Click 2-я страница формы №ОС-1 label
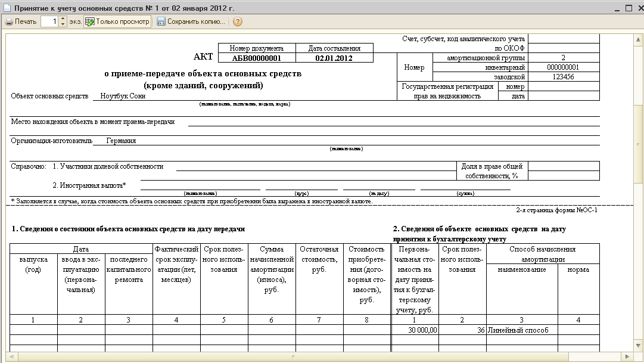This screenshot has height=363, width=644. click(556, 210)
